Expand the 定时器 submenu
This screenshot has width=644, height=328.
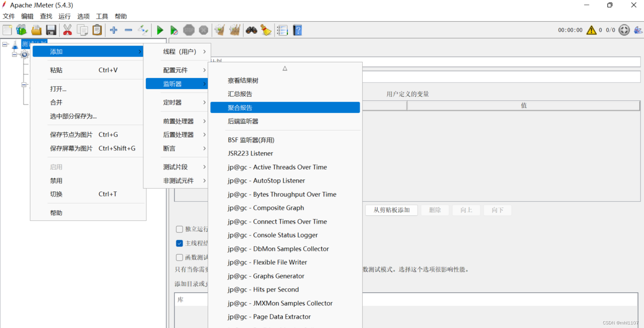(177, 103)
